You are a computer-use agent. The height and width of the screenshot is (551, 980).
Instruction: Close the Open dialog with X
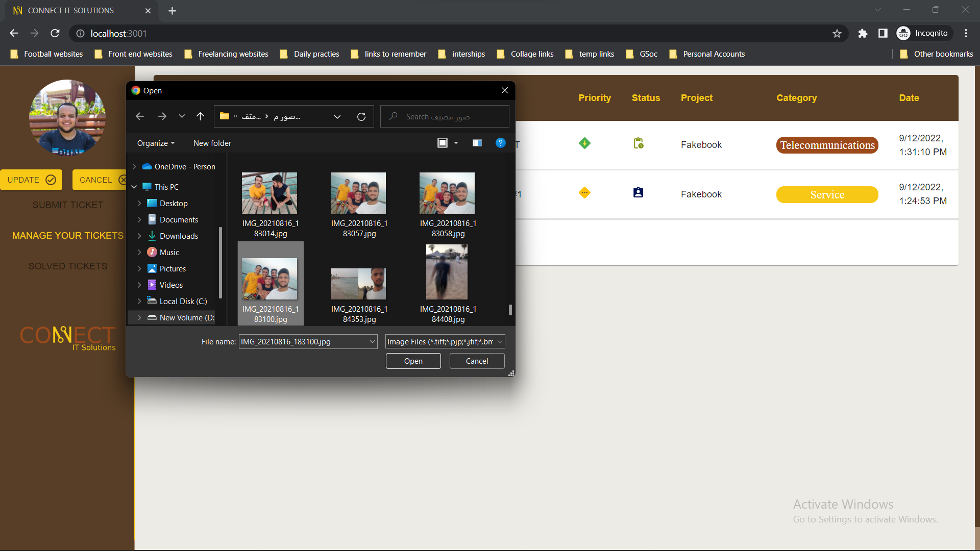tap(505, 90)
